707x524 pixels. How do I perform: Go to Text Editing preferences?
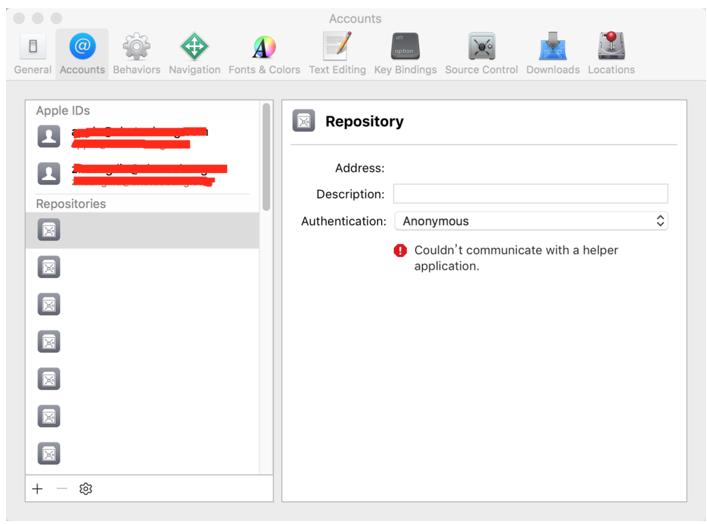coord(337,54)
